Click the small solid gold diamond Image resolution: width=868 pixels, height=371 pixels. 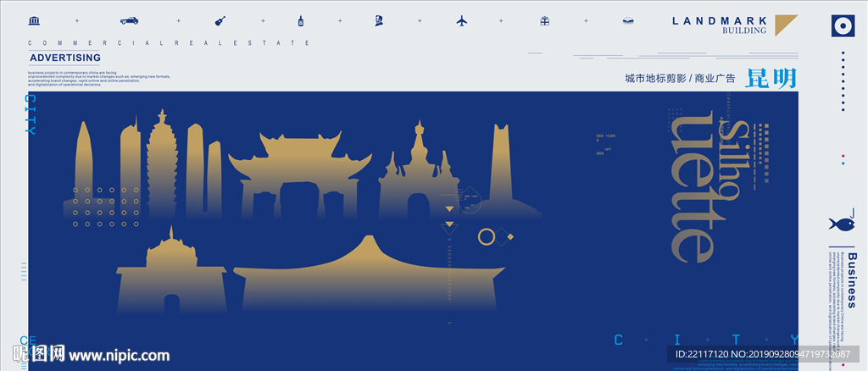pos(510,236)
